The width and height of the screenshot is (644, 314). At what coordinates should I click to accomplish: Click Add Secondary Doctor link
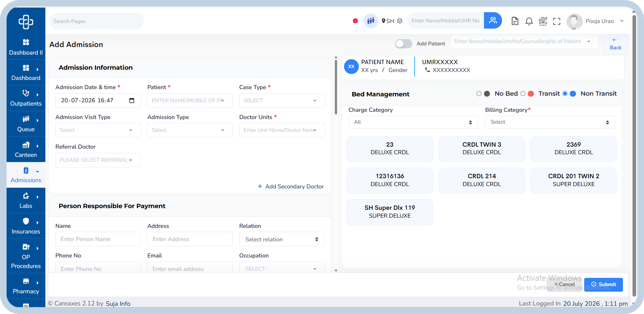[291, 186]
